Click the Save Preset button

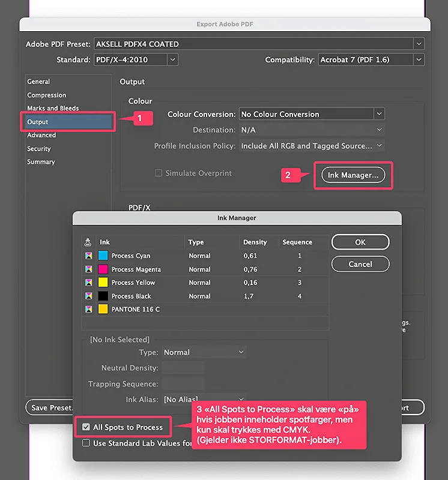coord(50,408)
